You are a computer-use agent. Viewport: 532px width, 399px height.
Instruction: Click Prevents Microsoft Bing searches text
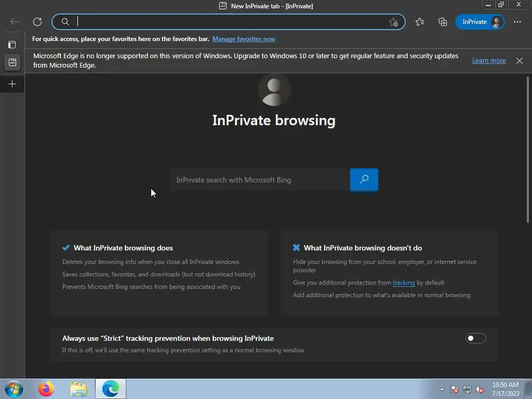point(151,287)
